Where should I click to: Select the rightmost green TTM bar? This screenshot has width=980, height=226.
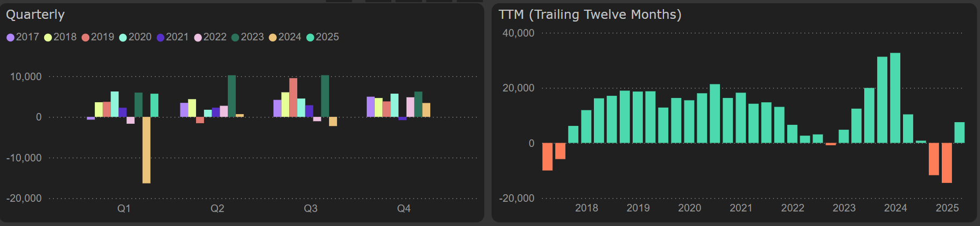pos(960,132)
